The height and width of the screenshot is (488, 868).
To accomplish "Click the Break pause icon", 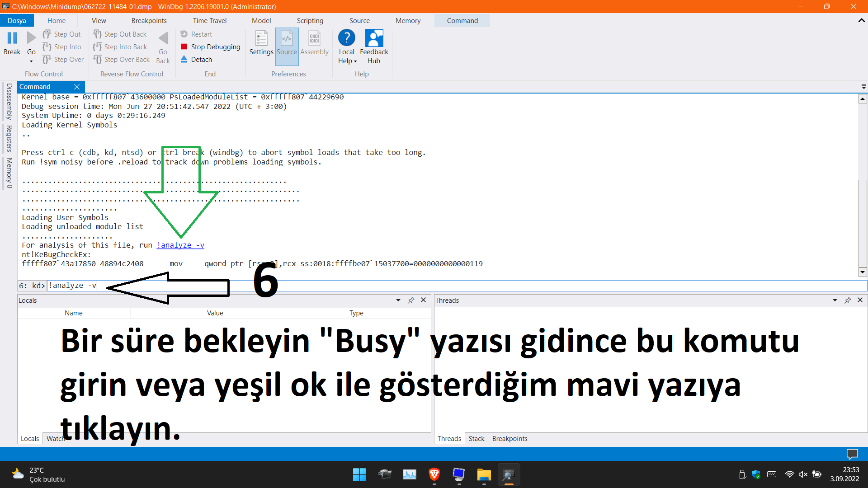I will (x=12, y=38).
